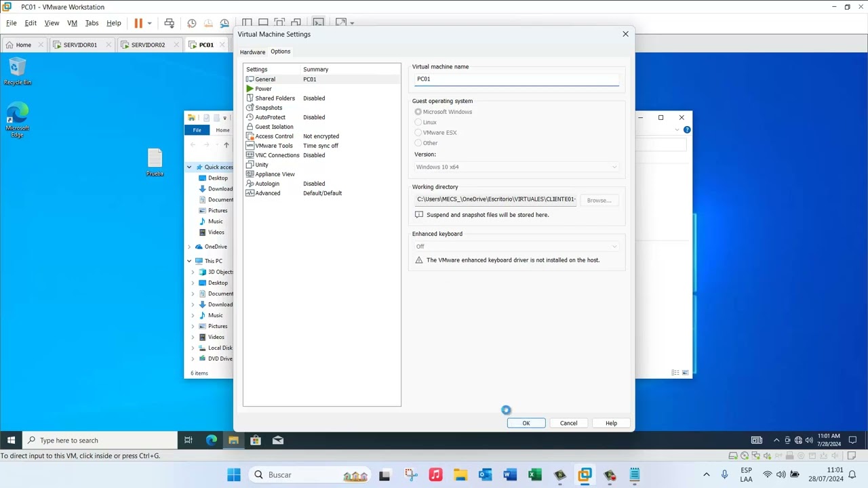Open Mail app in the guest taskbar
The height and width of the screenshot is (488, 868).
(x=278, y=441)
